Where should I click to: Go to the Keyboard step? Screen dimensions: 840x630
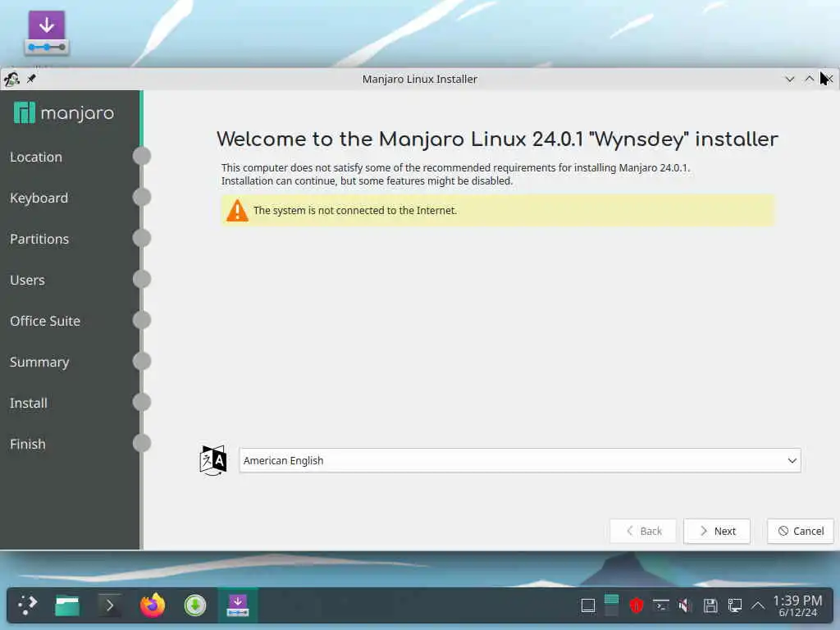(39, 199)
